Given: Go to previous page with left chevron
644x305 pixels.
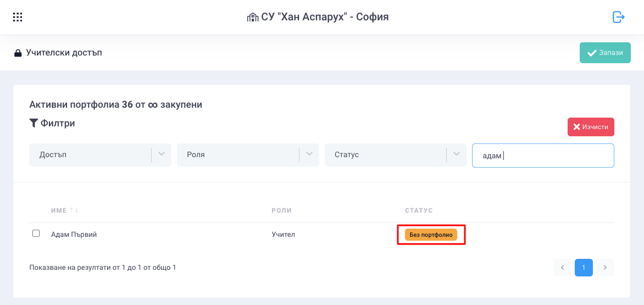Looking at the screenshot, I should point(562,268).
